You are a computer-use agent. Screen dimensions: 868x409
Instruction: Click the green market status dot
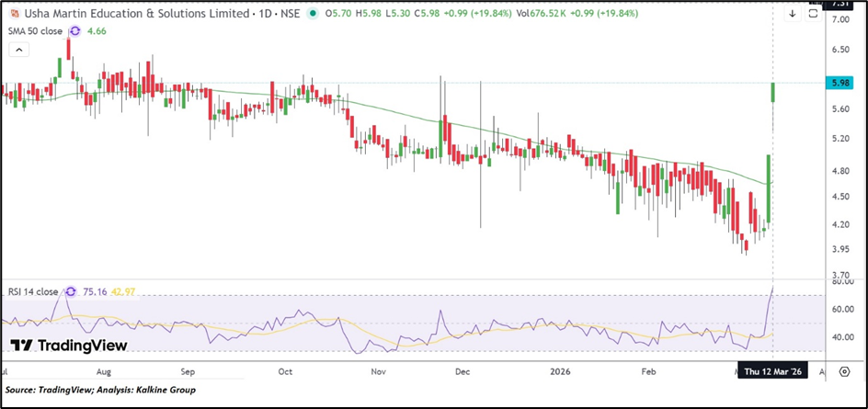(314, 15)
